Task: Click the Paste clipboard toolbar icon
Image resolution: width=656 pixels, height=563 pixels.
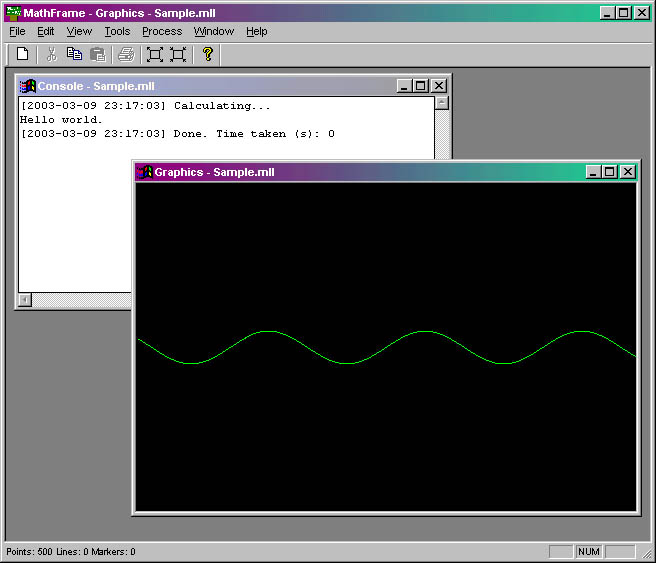Action: (x=98, y=54)
